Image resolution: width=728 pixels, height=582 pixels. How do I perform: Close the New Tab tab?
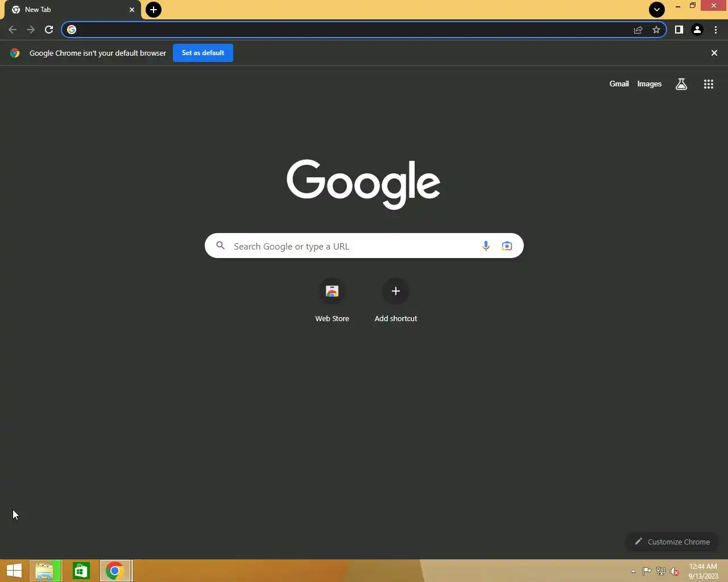click(x=132, y=10)
